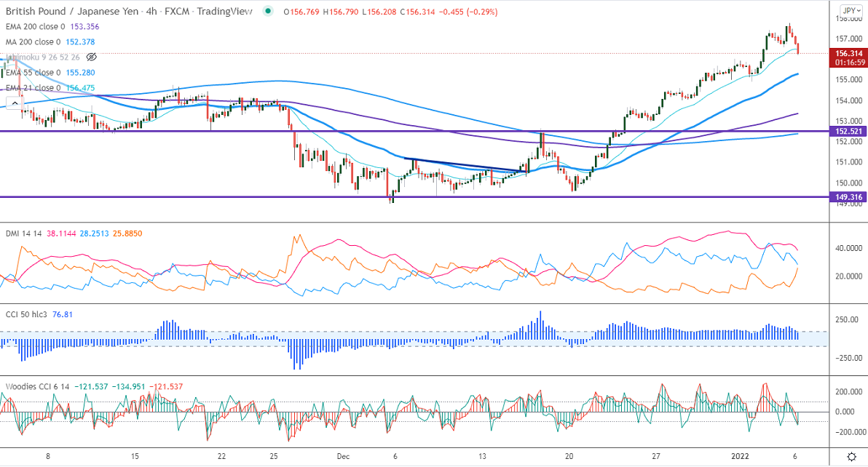Click the MA 200 value 152.378
This screenshot has height=467, width=868.
point(80,42)
